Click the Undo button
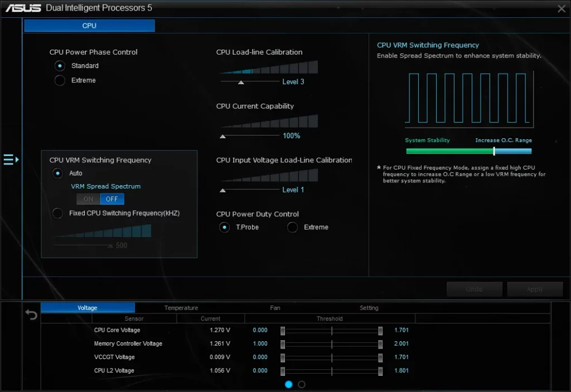The width and height of the screenshot is (571, 392). coord(475,289)
